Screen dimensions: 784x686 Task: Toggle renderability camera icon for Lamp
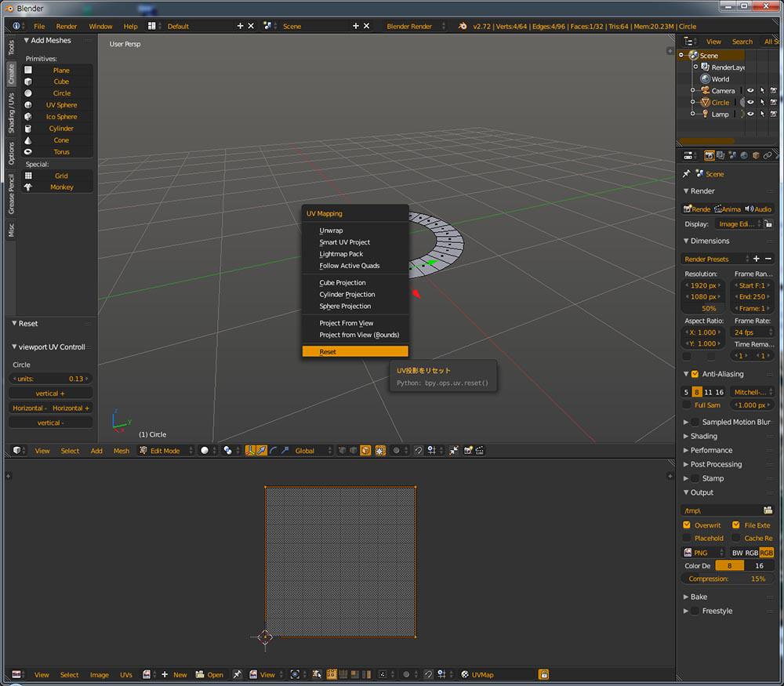[x=774, y=114]
